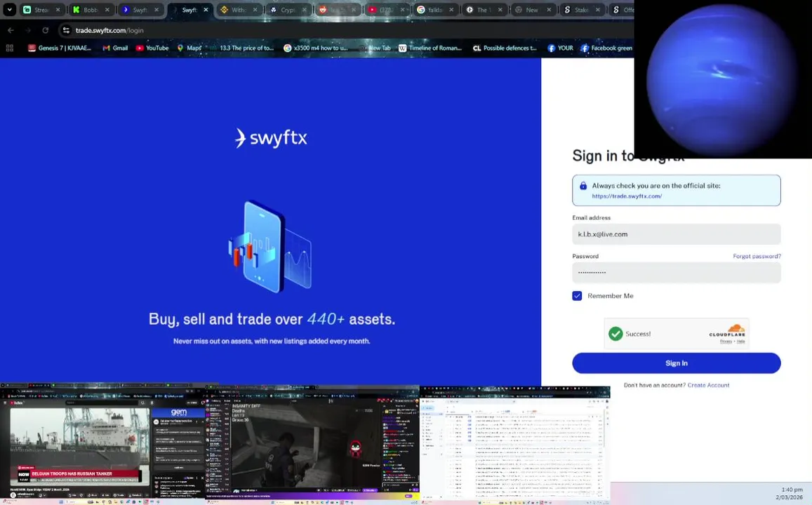
Task: Focus the Email address field
Action: [677, 234]
